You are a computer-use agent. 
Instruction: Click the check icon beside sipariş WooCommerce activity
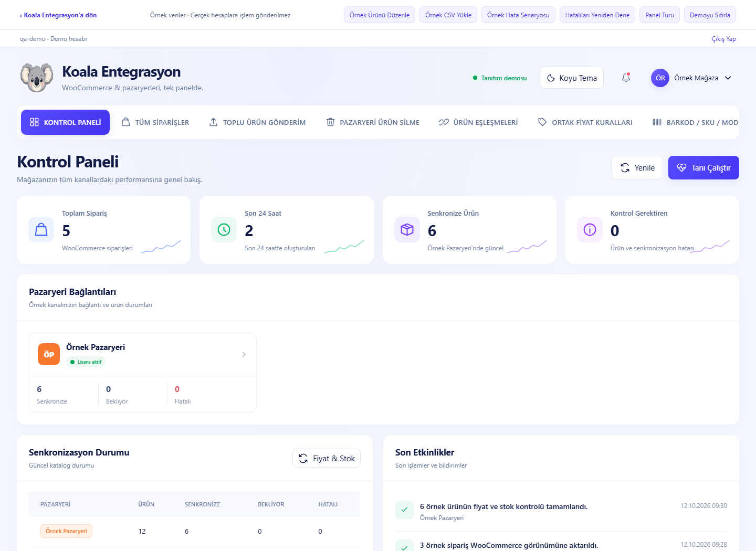404,546
